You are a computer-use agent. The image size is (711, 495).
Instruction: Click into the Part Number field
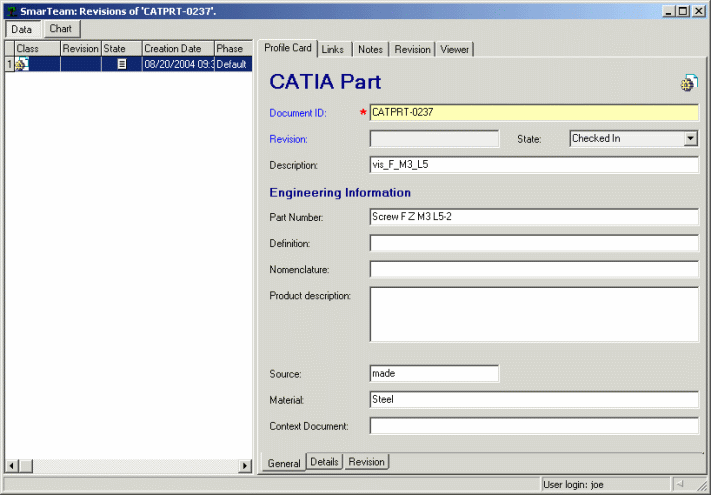(x=533, y=217)
